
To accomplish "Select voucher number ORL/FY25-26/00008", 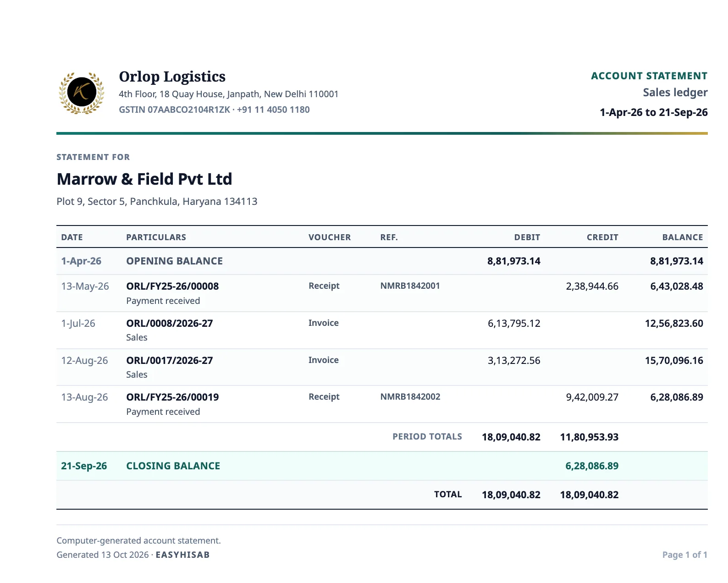I will [172, 286].
